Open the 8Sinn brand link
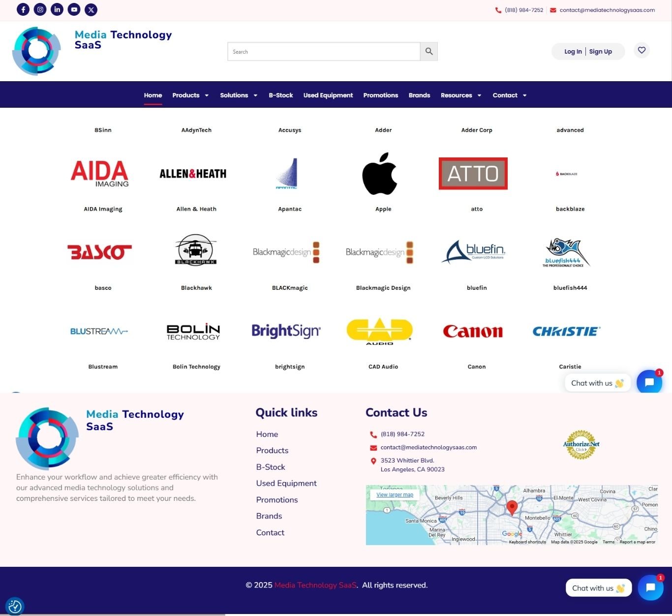Viewport: 672px width, 616px height. pos(103,130)
